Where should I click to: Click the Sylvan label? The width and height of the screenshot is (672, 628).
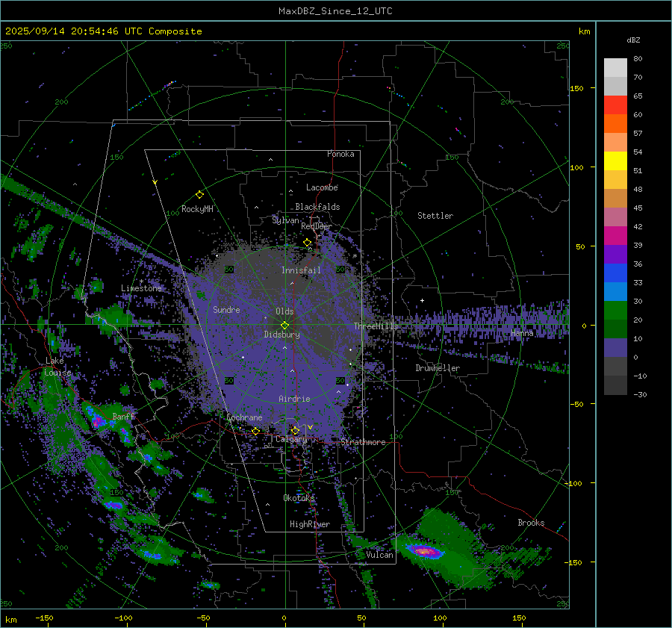[x=285, y=220]
